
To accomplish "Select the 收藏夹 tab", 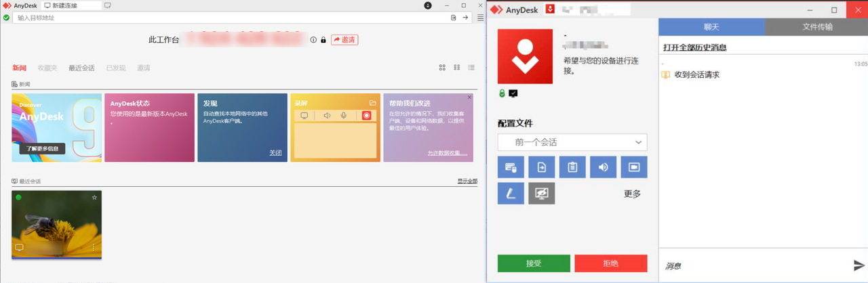I will [47, 68].
